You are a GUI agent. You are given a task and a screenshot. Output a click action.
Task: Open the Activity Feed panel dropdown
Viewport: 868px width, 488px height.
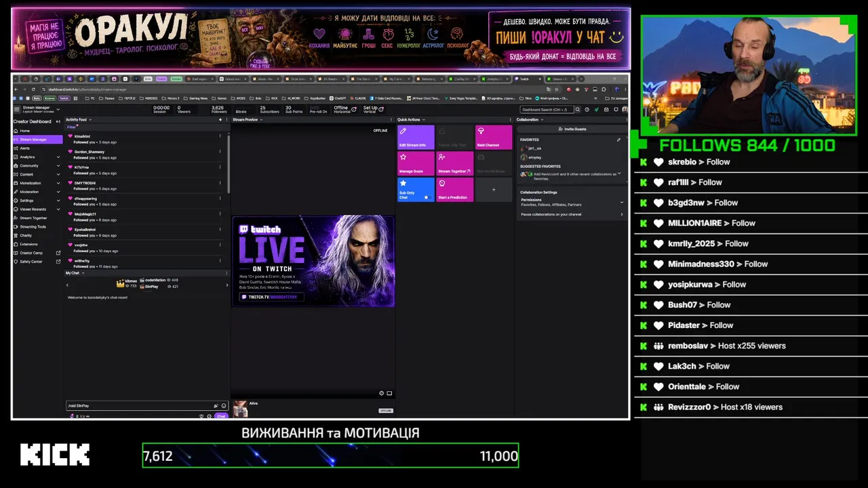point(90,120)
